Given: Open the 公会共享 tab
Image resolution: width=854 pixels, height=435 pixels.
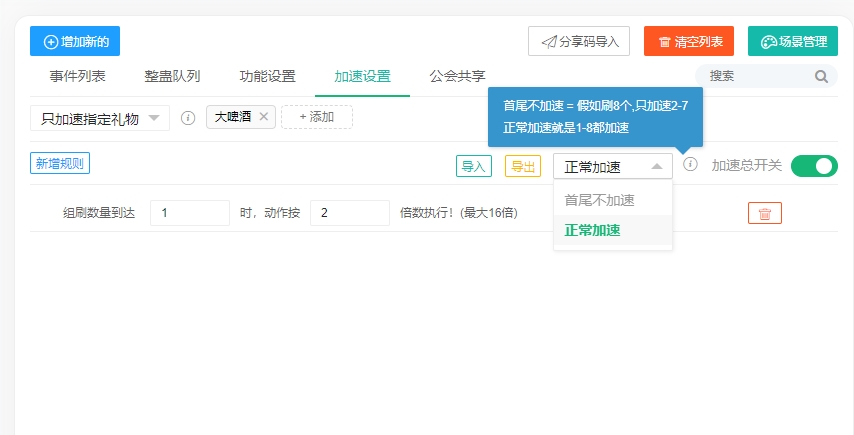Looking at the screenshot, I should 457,76.
